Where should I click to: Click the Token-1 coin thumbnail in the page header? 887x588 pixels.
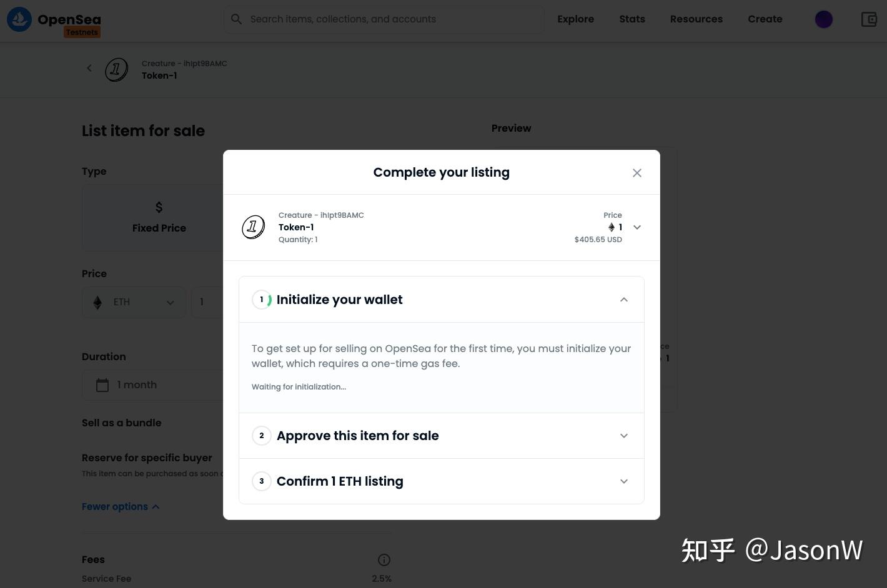click(116, 70)
